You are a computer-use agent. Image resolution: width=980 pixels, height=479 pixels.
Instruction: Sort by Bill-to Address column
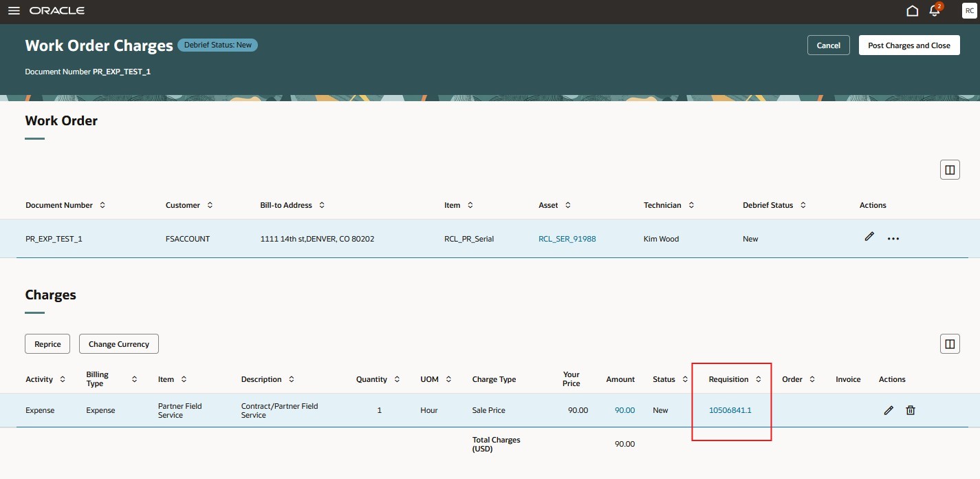click(x=322, y=205)
